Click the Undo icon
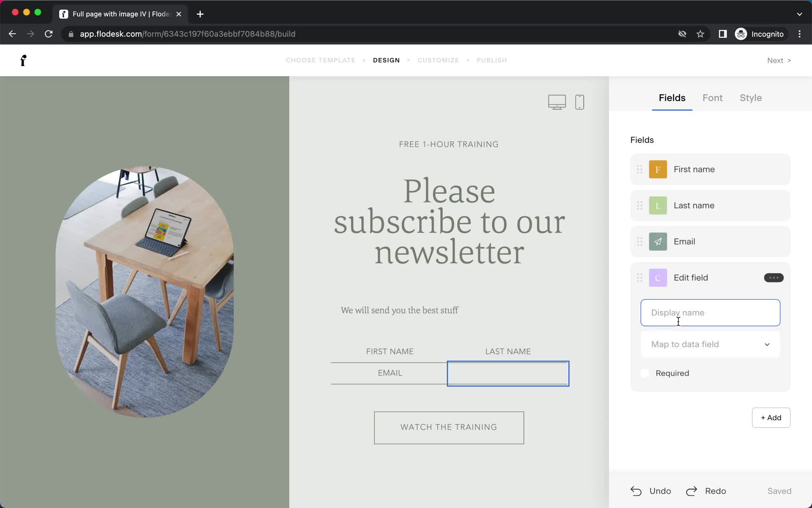Viewport: 812px width, 508px height. coord(637,491)
